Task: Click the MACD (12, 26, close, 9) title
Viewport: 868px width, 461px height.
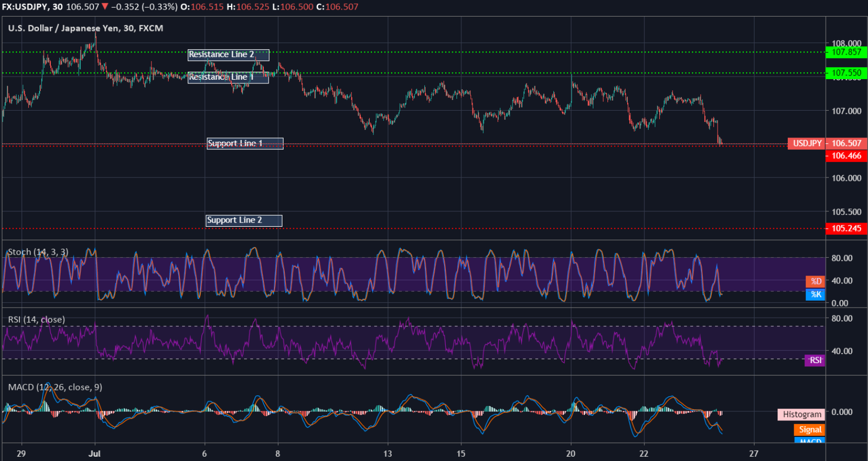Action: [55, 387]
